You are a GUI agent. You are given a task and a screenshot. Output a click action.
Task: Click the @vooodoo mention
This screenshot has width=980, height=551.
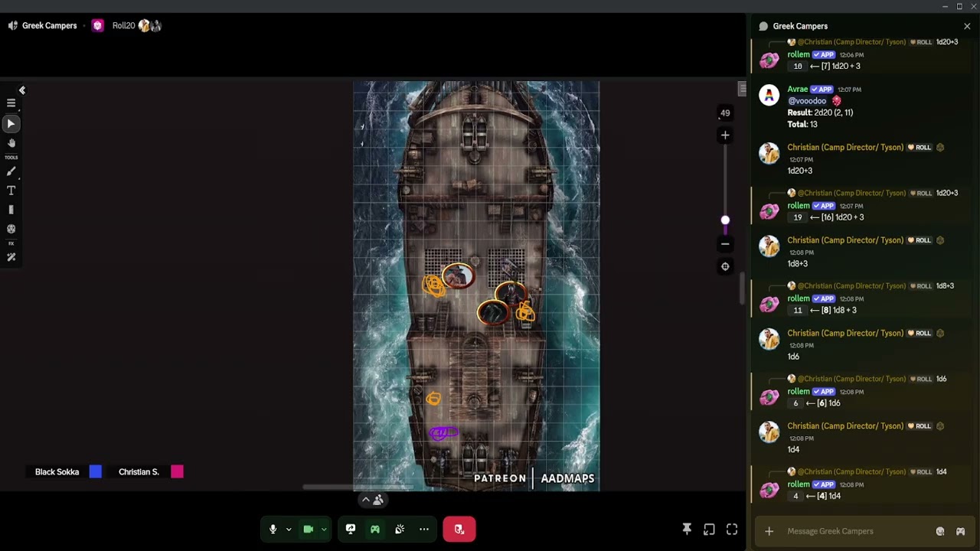tap(807, 101)
